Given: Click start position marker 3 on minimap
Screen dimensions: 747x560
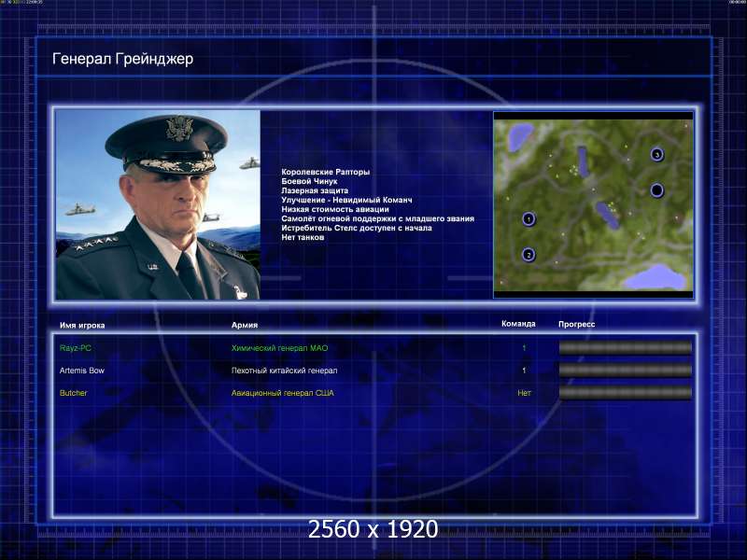Looking at the screenshot, I should click(657, 154).
